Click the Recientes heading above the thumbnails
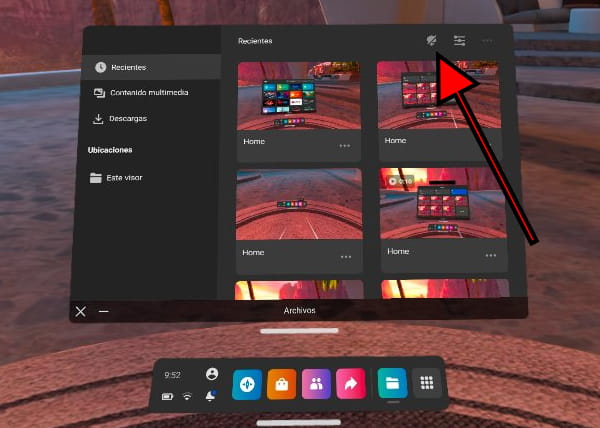 255,41
